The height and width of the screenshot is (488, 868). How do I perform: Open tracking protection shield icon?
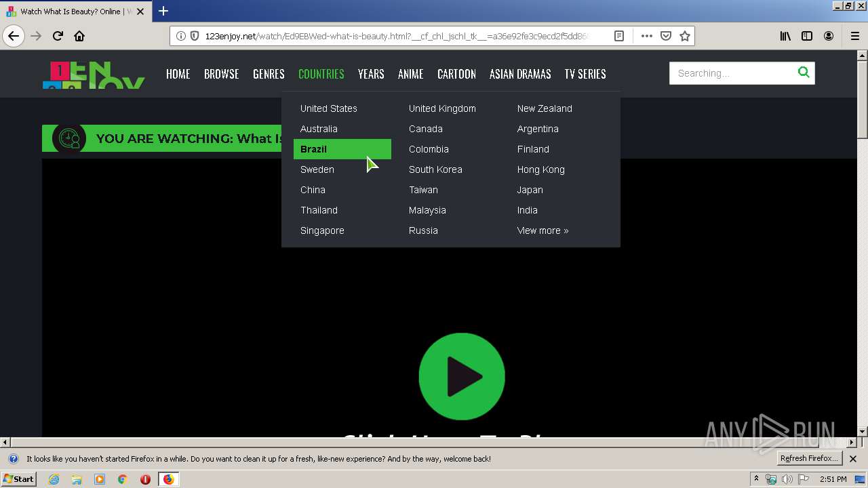point(195,36)
